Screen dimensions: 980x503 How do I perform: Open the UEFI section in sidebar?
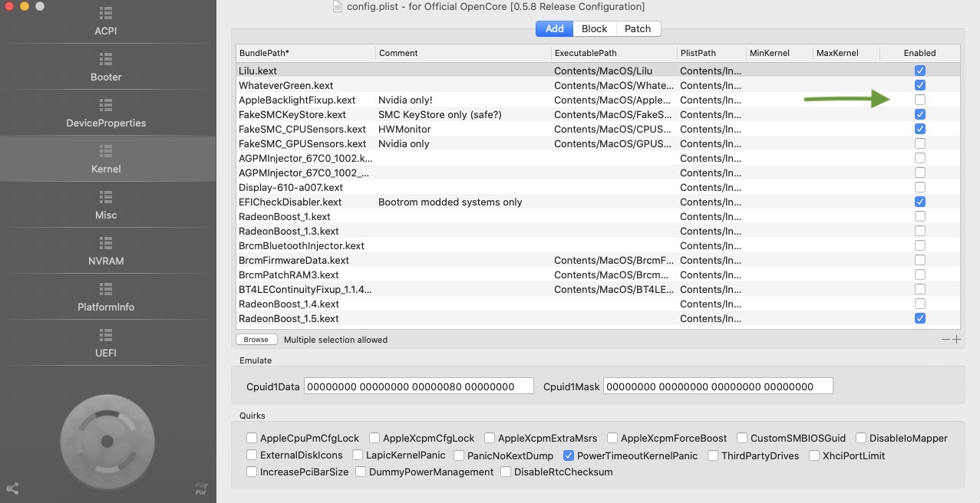click(106, 344)
